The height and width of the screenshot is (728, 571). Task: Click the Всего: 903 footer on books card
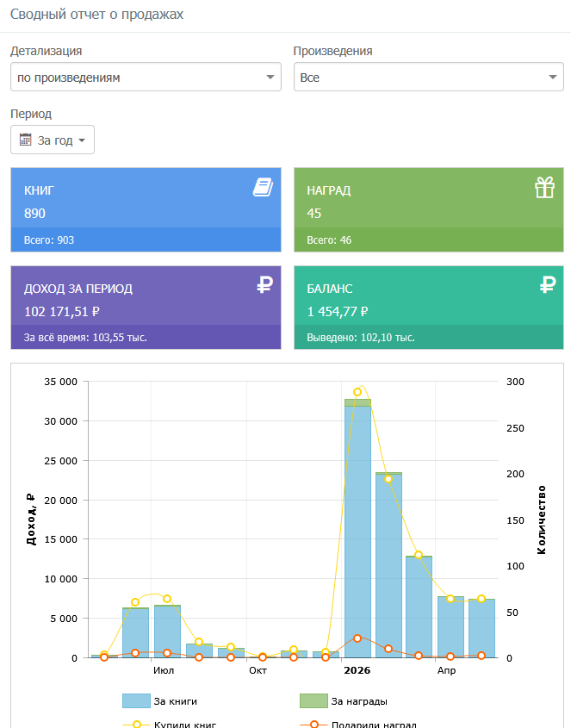point(146,240)
